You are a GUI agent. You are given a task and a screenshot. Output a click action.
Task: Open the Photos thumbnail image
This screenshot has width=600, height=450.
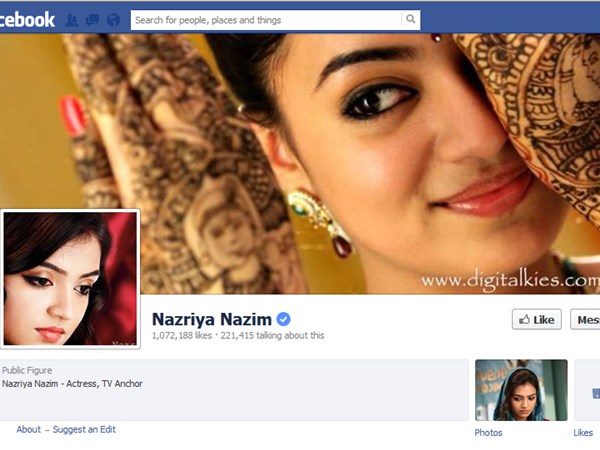click(x=521, y=390)
